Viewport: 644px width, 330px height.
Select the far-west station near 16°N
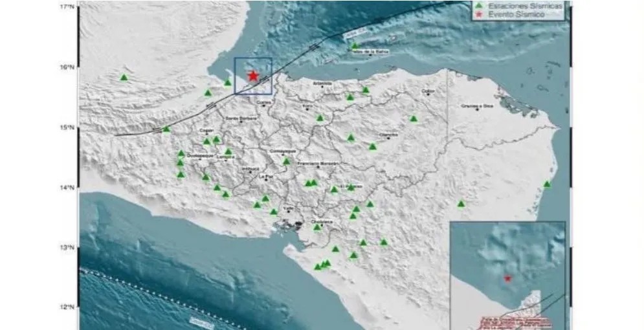124,78
